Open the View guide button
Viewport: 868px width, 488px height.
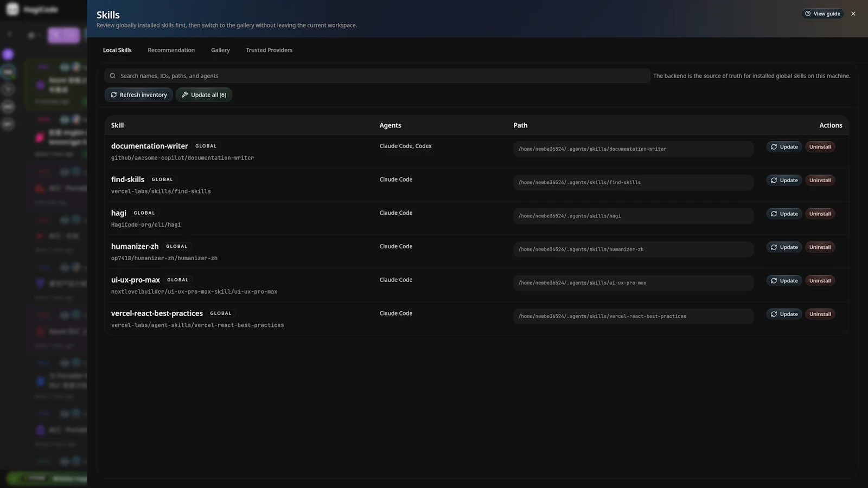pos(822,14)
